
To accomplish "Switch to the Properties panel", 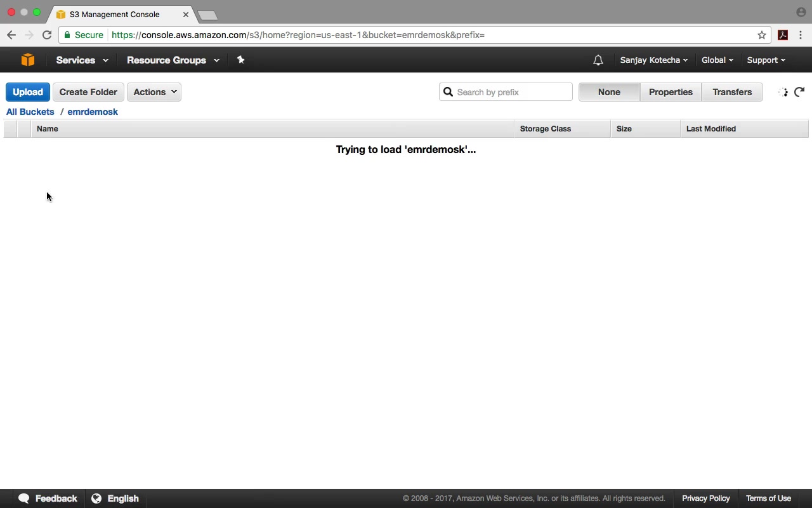I will click(671, 92).
